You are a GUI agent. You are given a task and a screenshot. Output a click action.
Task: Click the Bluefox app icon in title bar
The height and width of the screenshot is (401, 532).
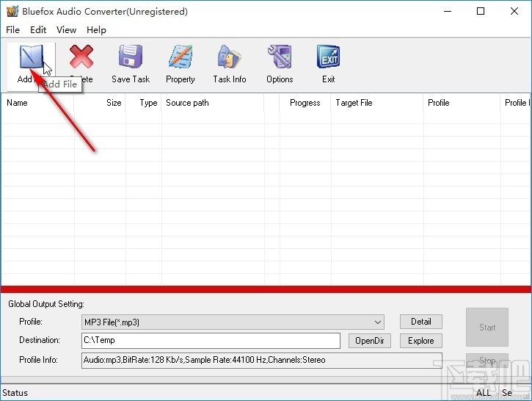tap(12, 11)
